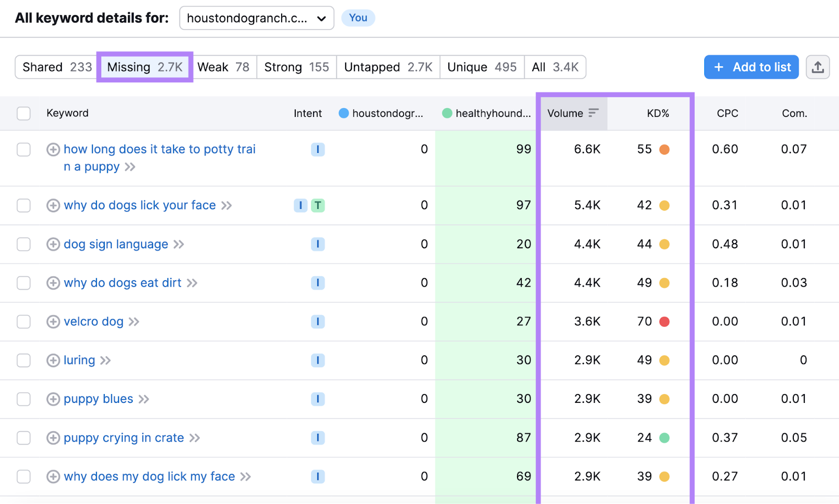Click plus icon next to 'velcro dog'
This screenshot has width=839, height=504.
tap(53, 322)
